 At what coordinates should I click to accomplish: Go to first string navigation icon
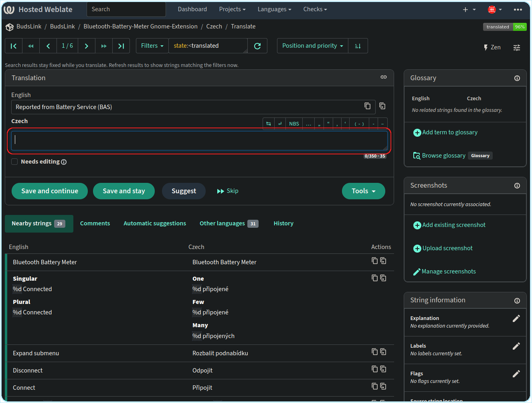(14, 46)
